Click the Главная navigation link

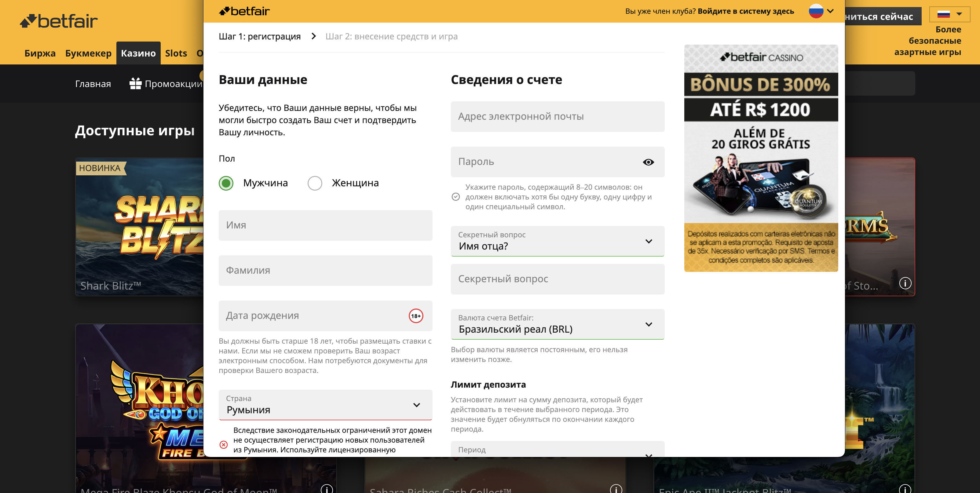[93, 84]
